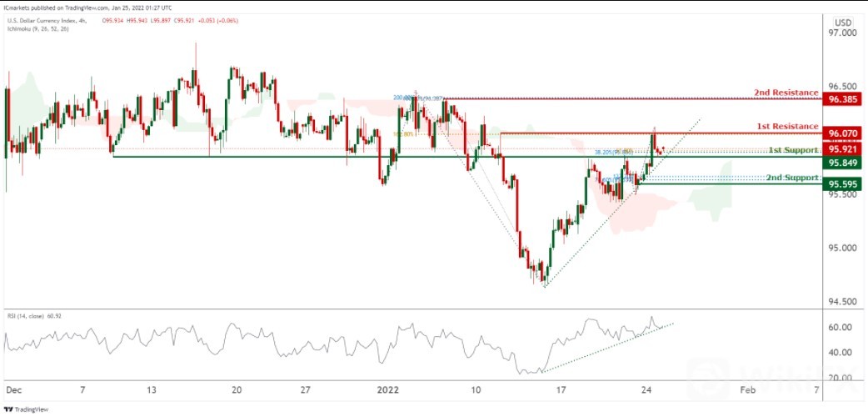Select the green 95.595 price tag
This screenshot has height=417, width=868.
(841, 185)
